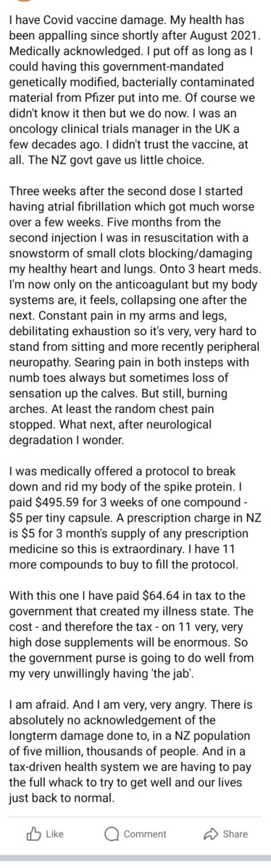Click the thumbs-up Like icon

[x=33, y=833]
